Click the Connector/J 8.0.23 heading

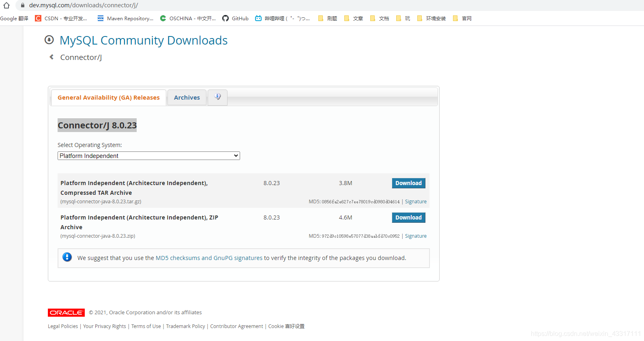pos(97,125)
